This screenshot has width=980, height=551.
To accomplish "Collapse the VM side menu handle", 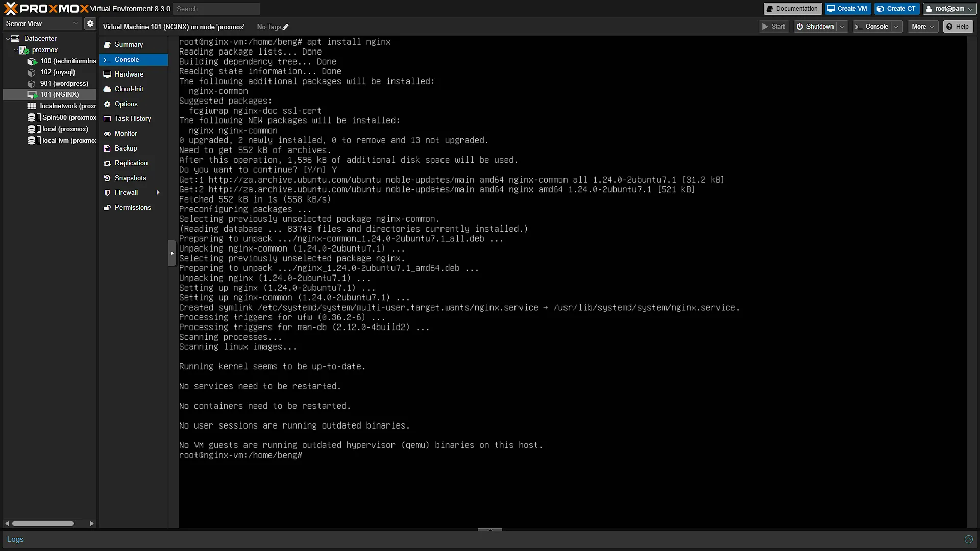I will (172, 253).
